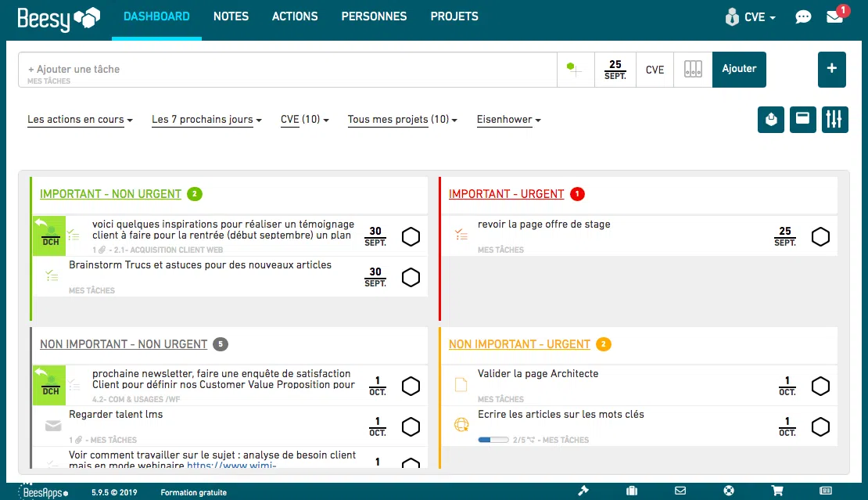This screenshot has height=500, width=868.
Task: Click red checklist icon on revoir la page task
Action: (x=461, y=235)
